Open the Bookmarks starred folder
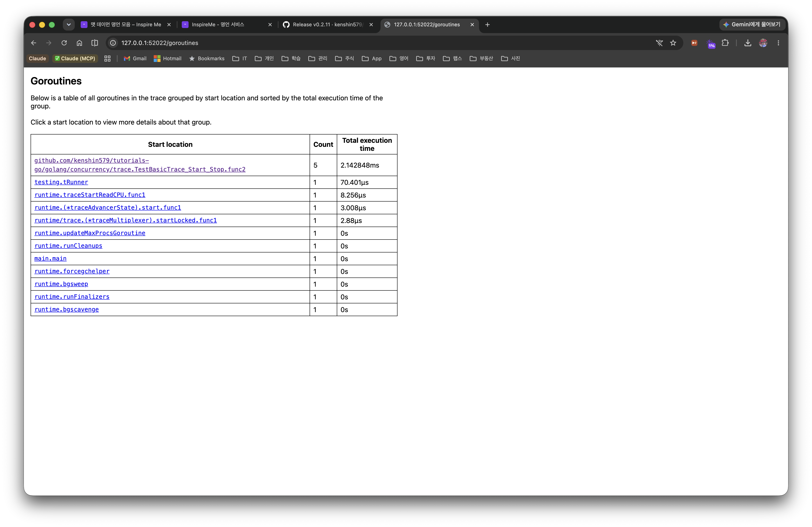The image size is (812, 527). coord(207,59)
